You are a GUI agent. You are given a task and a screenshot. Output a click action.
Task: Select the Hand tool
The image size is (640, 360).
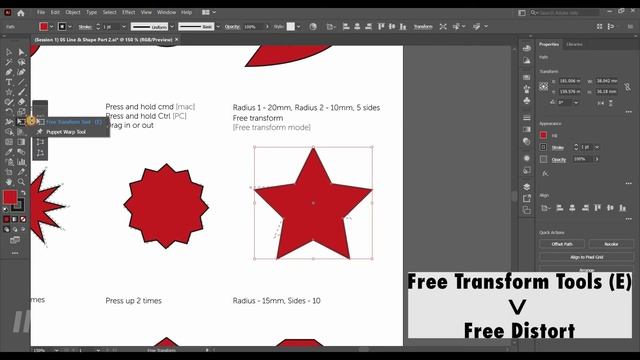[x=9, y=182]
